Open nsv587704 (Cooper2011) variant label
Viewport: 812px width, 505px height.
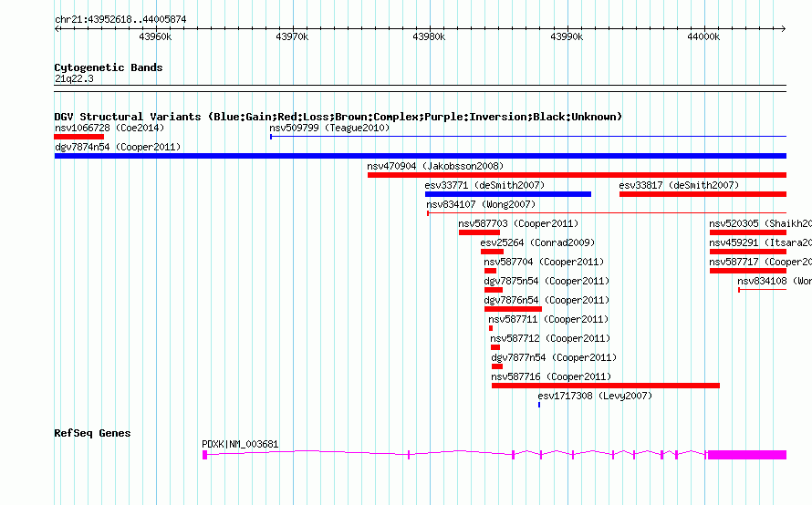click(544, 262)
